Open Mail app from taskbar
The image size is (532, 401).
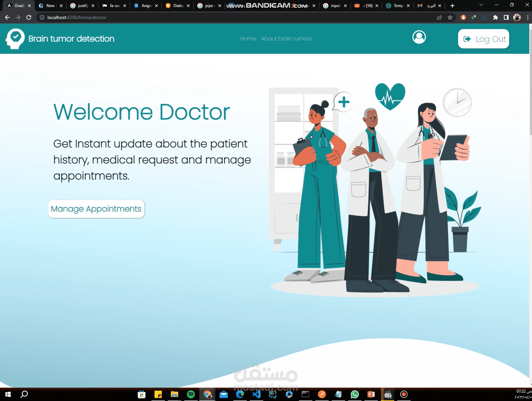[224, 394]
